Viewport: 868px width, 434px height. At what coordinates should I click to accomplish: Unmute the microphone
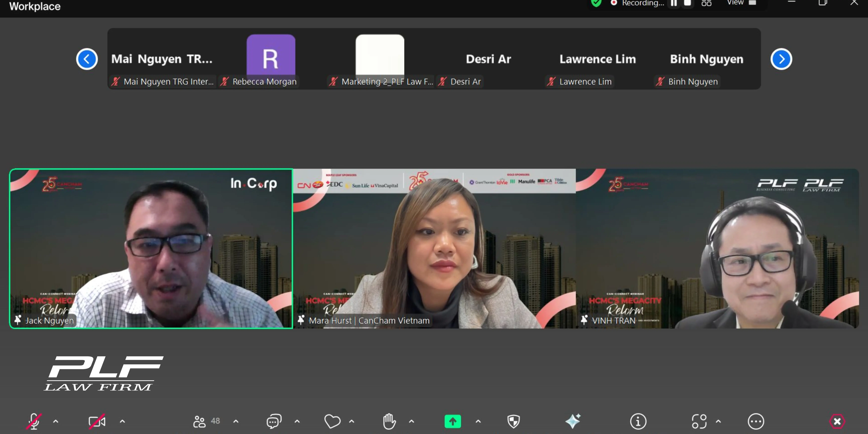click(x=34, y=421)
